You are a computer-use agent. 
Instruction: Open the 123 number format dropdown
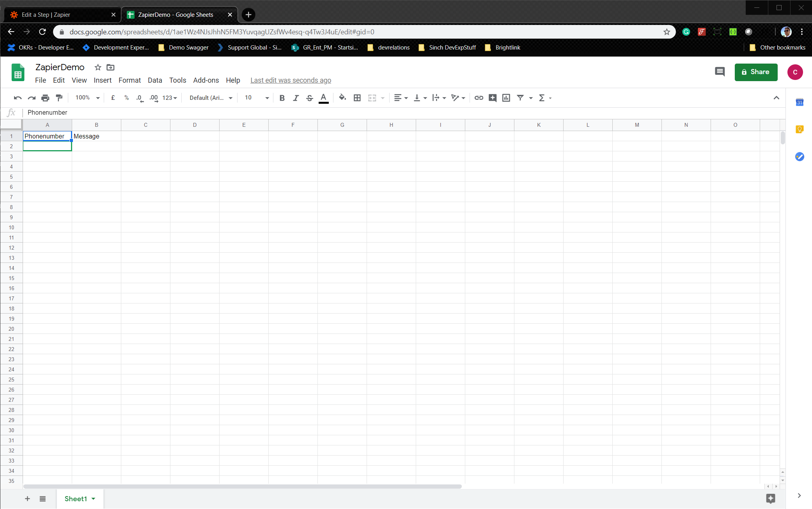[170, 98]
